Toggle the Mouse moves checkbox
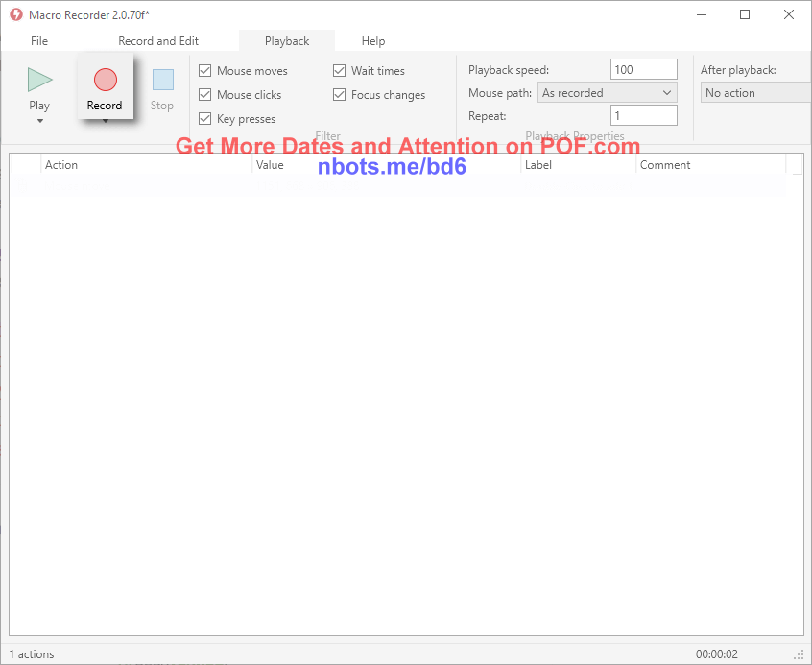Viewport: 812px width, 665px height. 205,70
